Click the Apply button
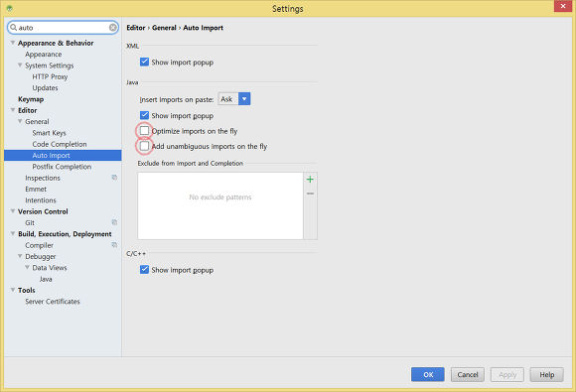The image size is (576, 392). (x=507, y=374)
